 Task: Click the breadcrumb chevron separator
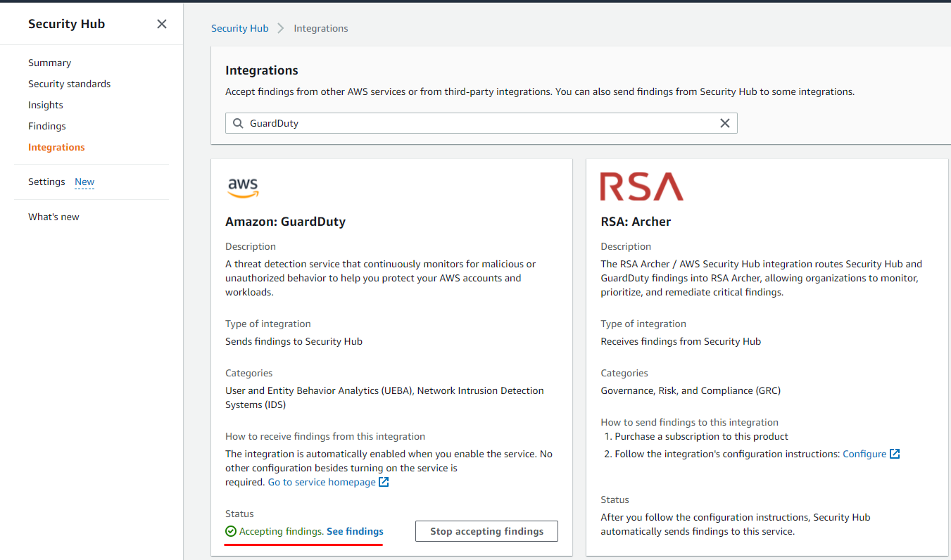[x=281, y=28]
